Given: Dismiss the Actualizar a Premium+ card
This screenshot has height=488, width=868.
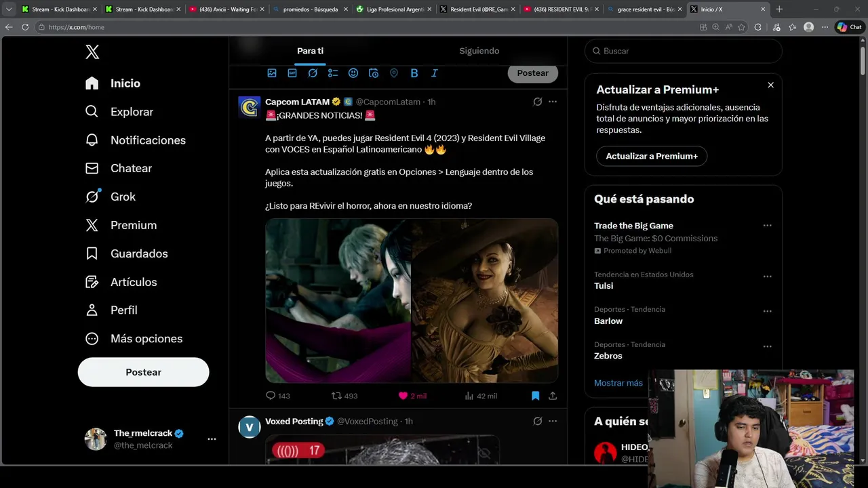Looking at the screenshot, I should [x=770, y=85].
